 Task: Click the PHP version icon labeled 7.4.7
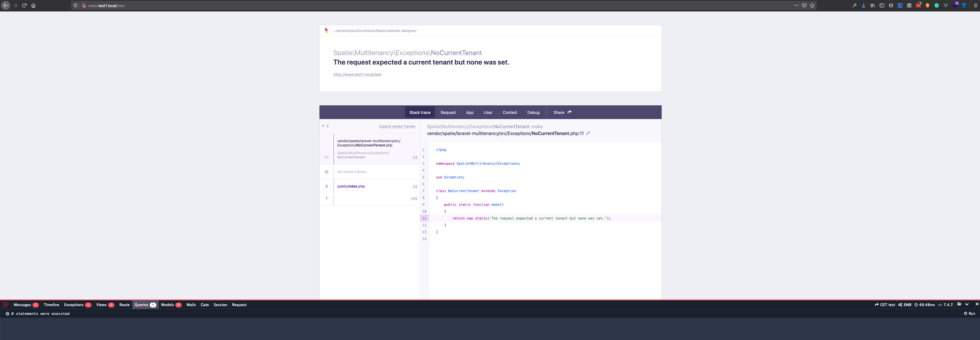(940, 305)
